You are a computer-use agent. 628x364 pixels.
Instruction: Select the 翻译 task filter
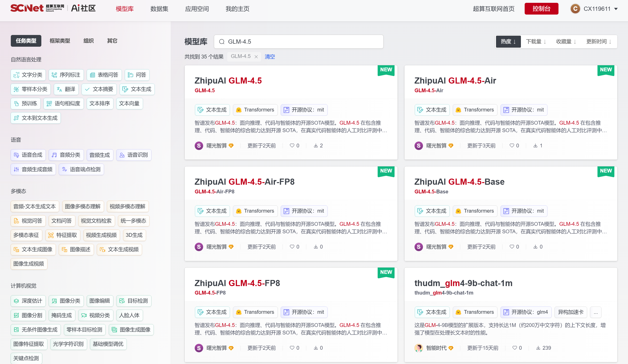(x=66, y=89)
